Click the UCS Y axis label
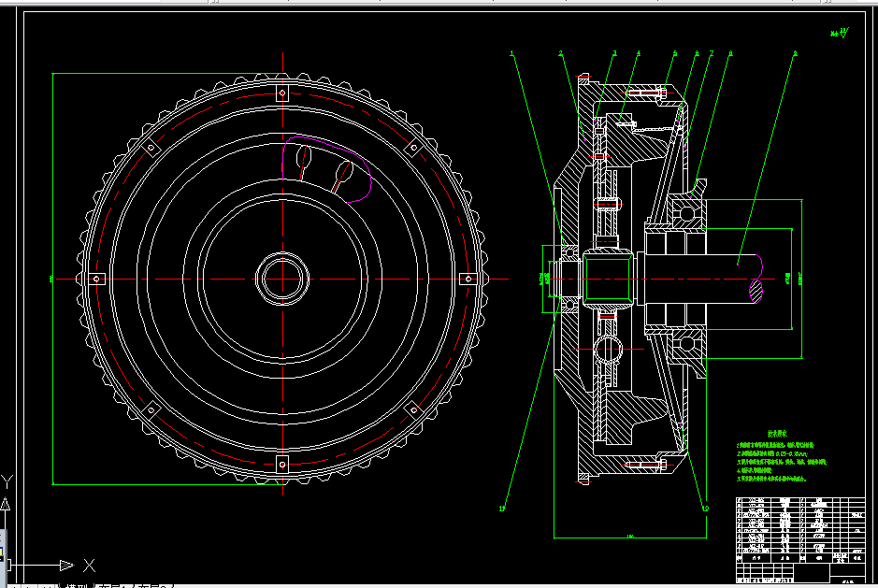This screenshot has width=878, height=588. click(x=7, y=481)
